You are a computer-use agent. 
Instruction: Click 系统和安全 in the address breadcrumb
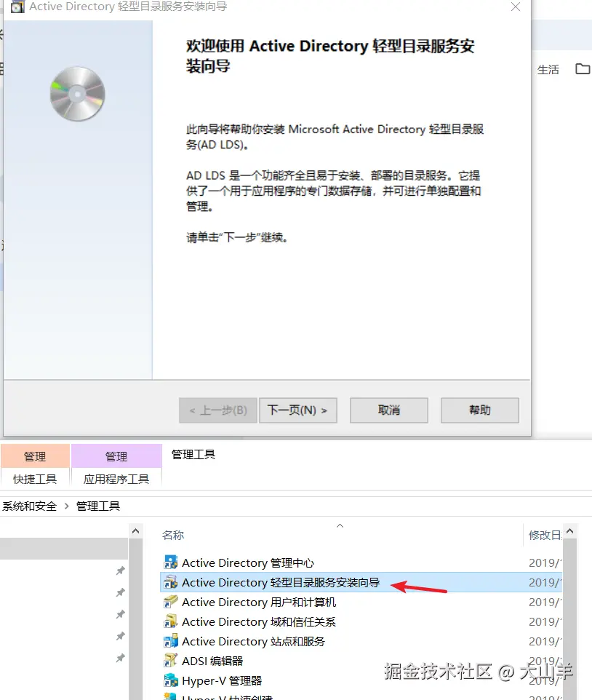click(29, 506)
